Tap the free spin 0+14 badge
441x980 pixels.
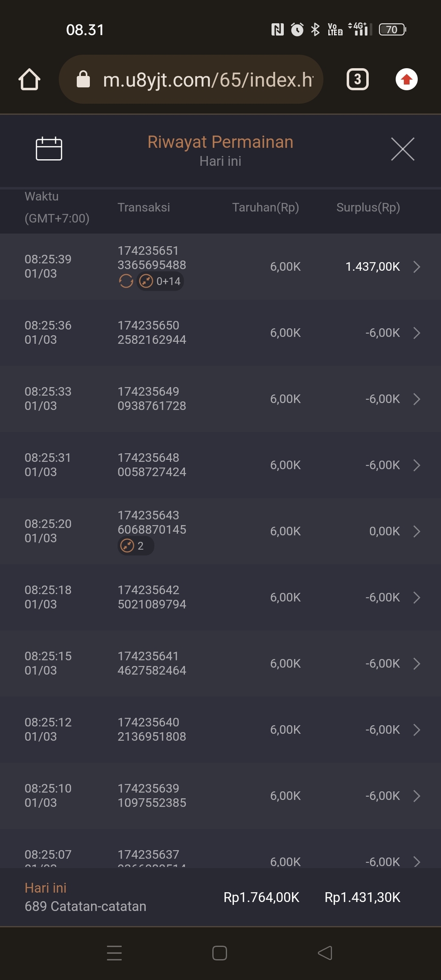(x=160, y=281)
